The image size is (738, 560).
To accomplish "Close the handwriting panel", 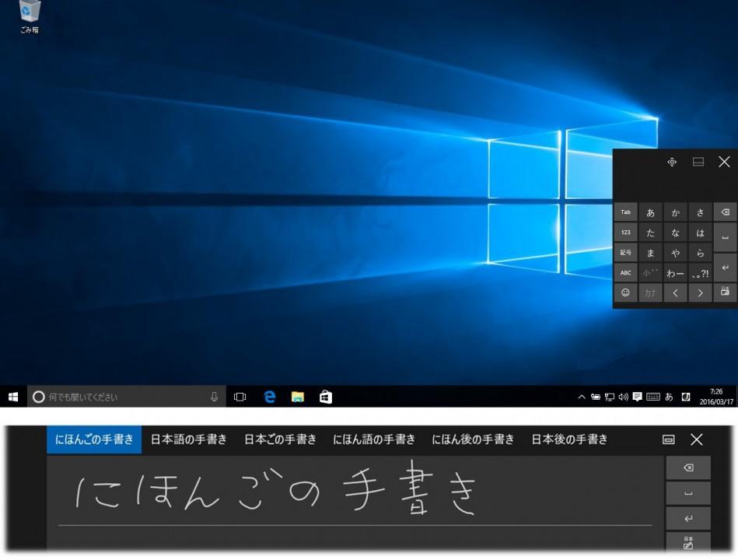I will [697, 439].
